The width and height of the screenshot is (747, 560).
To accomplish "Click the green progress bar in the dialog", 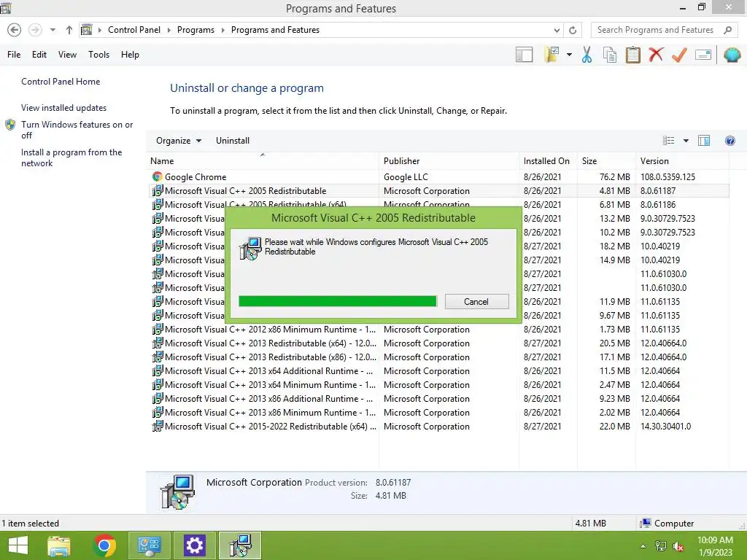I will [x=338, y=301].
